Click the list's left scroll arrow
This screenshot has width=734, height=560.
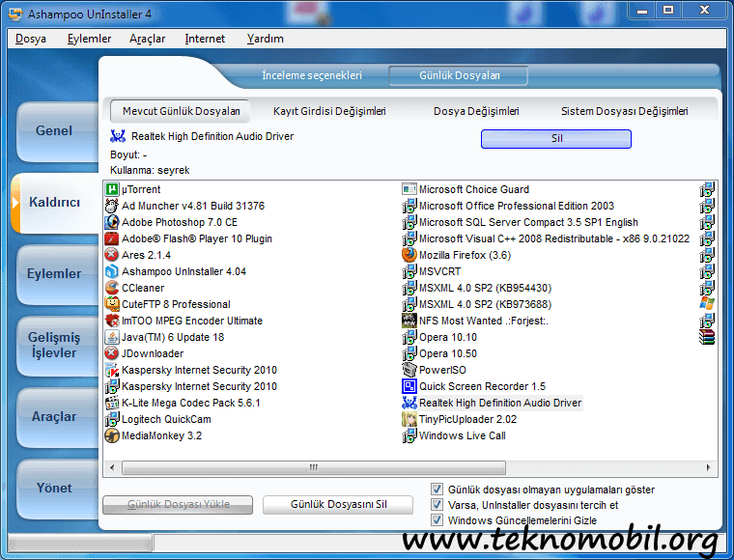[112, 467]
